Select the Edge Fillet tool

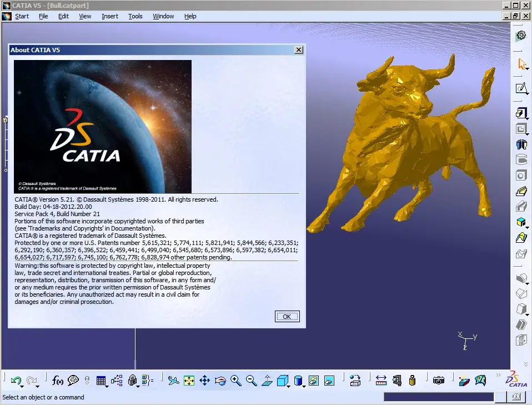point(521,278)
